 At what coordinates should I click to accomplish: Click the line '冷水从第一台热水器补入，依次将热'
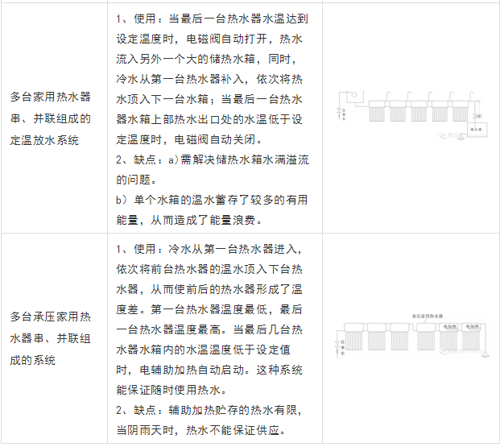[x=209, y=80]
